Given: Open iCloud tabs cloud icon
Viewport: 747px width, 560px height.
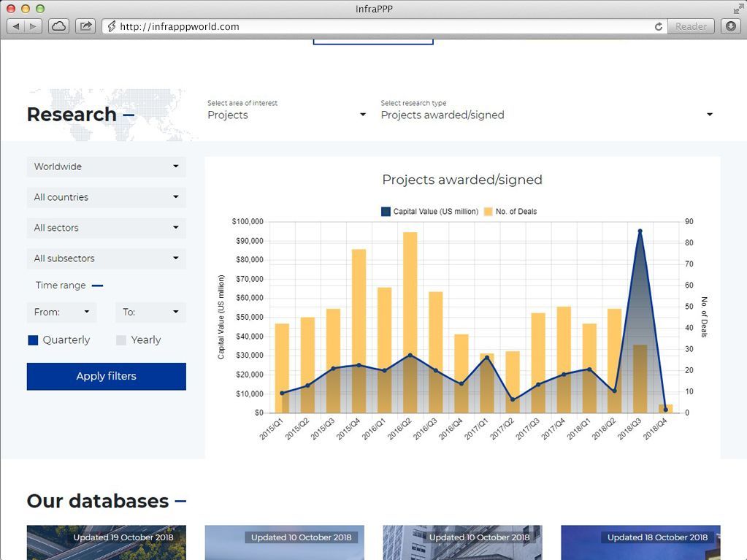Looking at the screenshot, I should [58, 26].
